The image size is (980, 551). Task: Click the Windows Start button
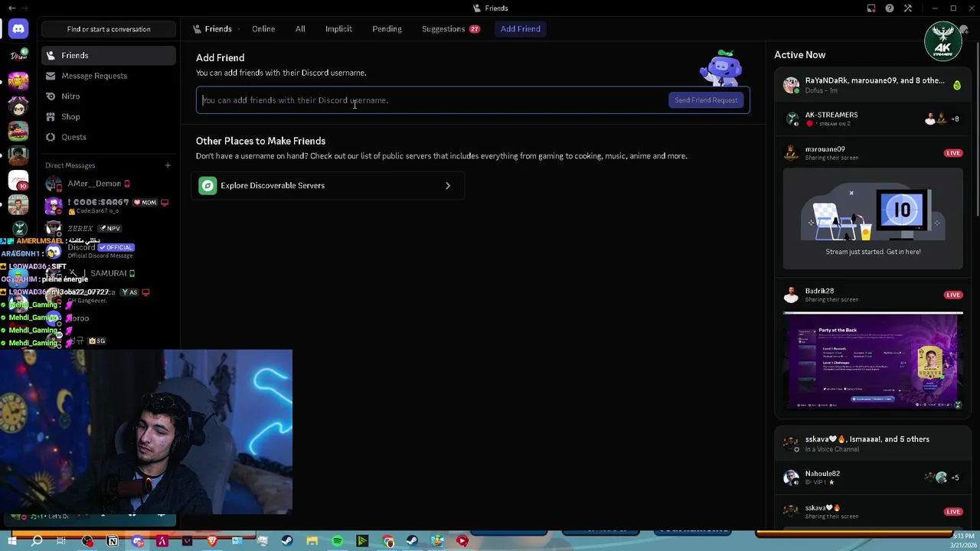click(13, 541)
